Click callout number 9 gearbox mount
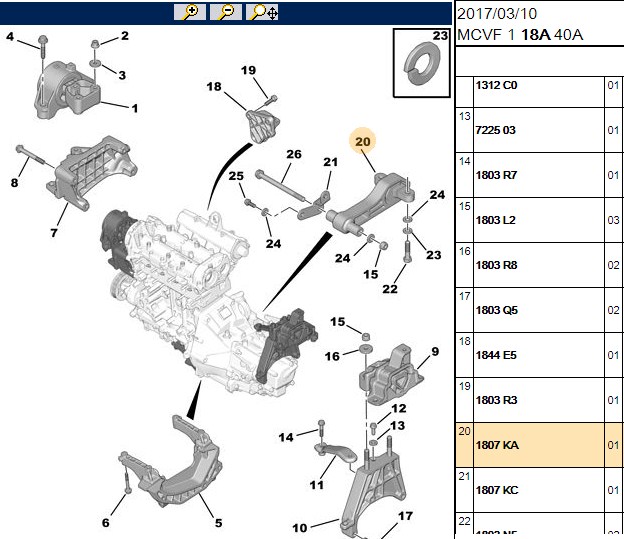 click(x=435, y=352)
